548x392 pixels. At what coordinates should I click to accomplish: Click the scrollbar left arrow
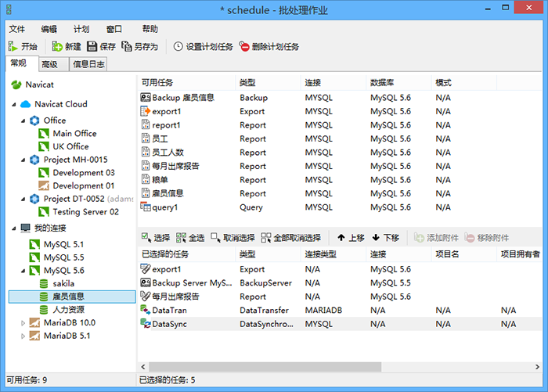(143, 366)
